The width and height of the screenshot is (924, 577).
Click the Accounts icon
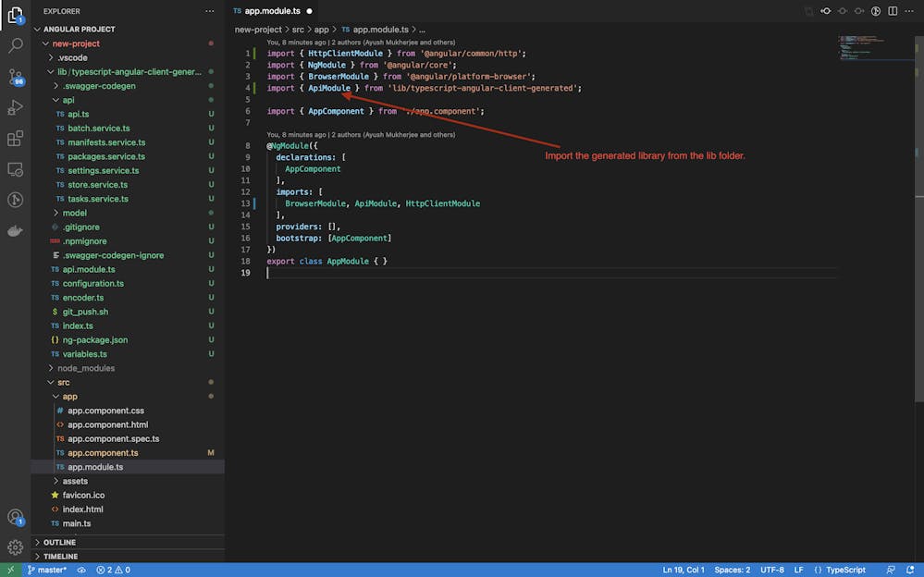coord(15,518)
